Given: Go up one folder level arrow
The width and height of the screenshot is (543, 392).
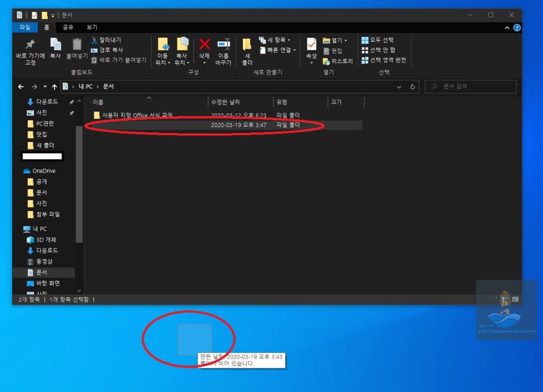Looking at the screenshot, I should 55,86.
